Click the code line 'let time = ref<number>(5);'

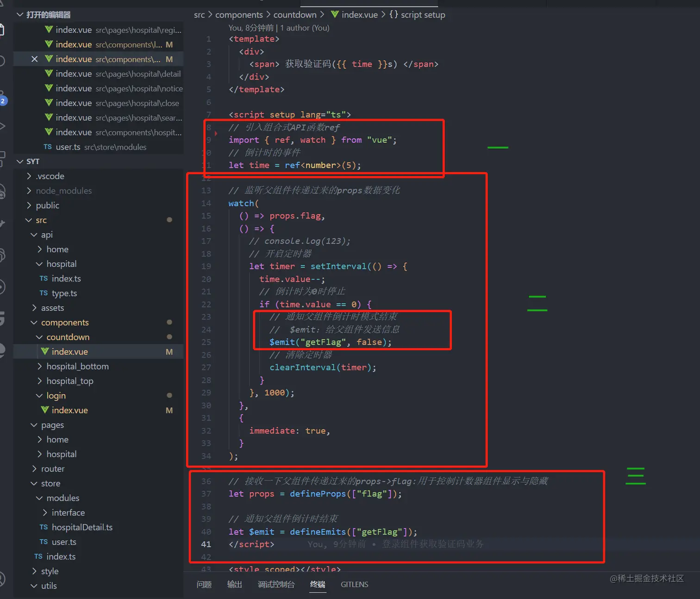[x=294, y=165]
